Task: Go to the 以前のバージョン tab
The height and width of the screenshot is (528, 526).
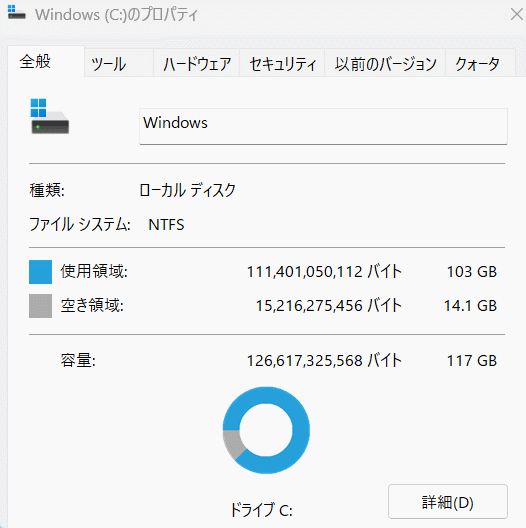Action: pos(385,63)
